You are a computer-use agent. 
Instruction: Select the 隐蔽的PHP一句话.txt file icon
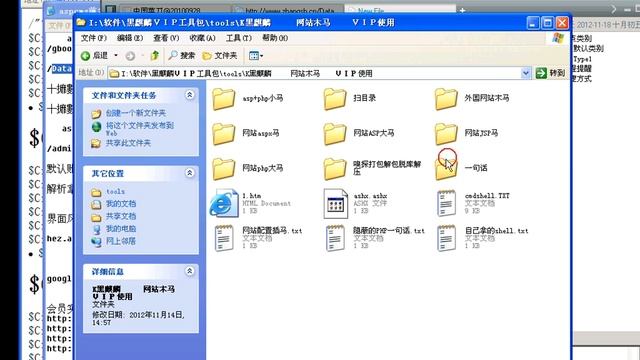[x=336, y=238]
